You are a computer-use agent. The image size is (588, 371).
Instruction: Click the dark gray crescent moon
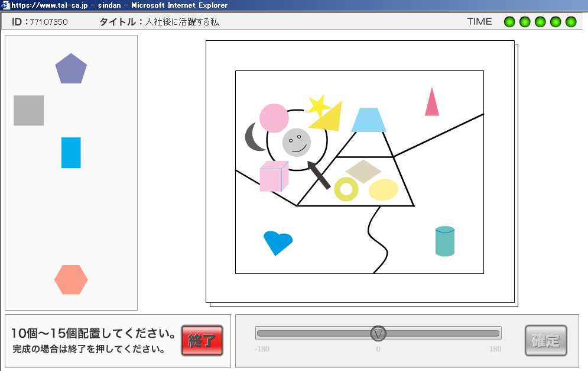(x=253, y=137)
